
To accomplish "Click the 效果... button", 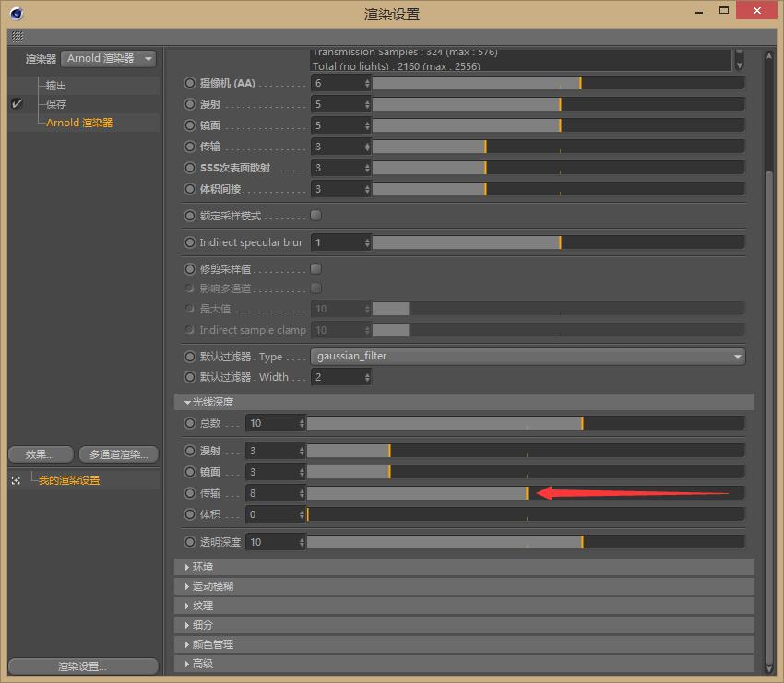I will click(41, 454).
